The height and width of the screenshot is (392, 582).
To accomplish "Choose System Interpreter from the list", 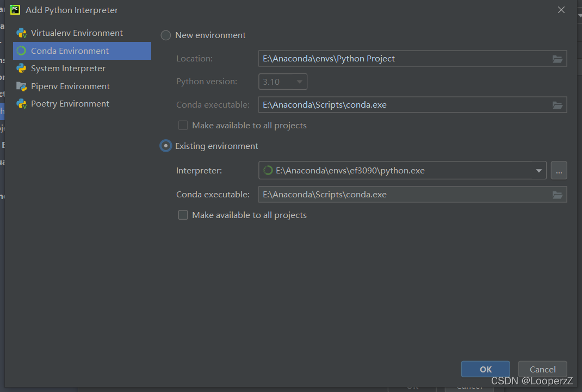I will 82,69.
